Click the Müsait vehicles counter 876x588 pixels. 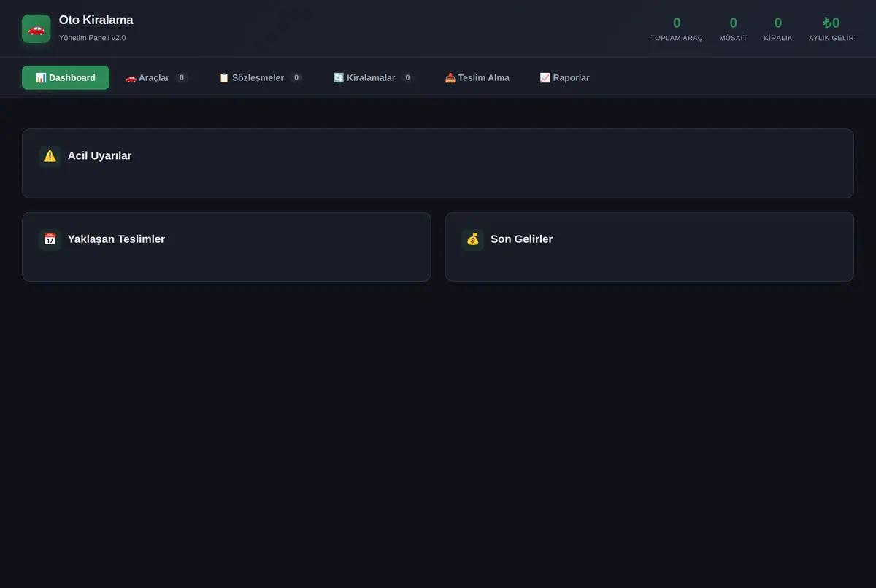coord(734,28)
